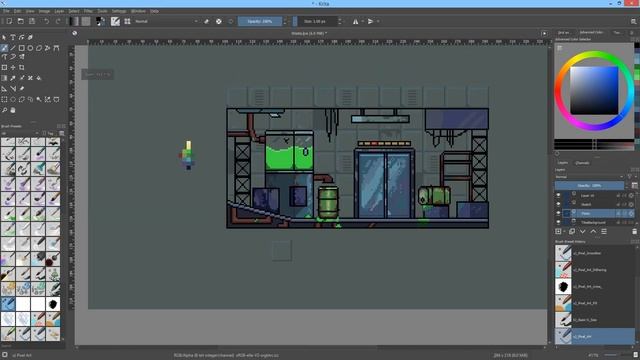Open the brush editor settings
This screenshot has width=640, height=360.
116,21
